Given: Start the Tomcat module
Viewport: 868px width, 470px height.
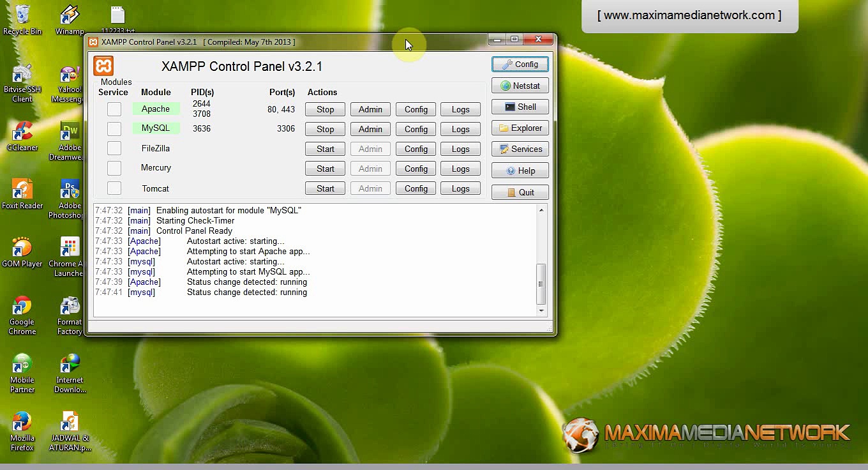Looking at the screenshot, I should coord(325,188).
